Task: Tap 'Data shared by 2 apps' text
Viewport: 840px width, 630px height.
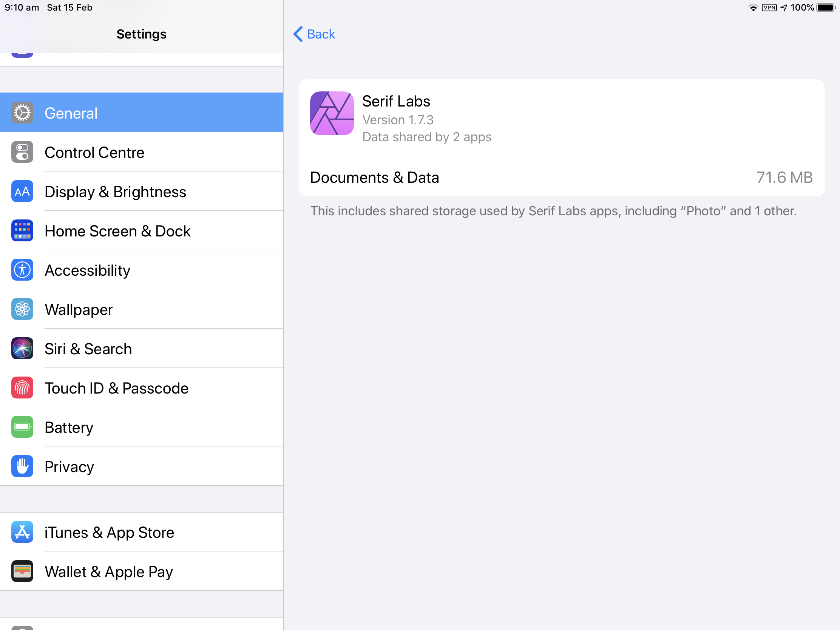Action: [x=427, y=137]
